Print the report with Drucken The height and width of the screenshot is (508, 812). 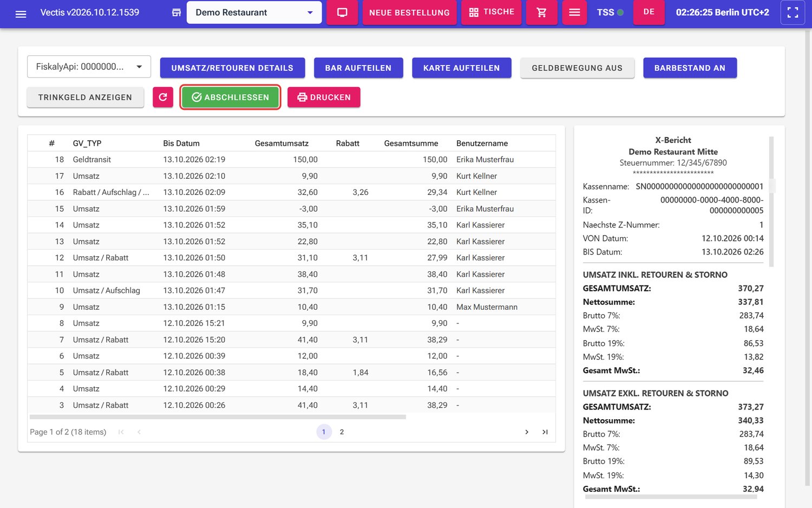[324, 97]
